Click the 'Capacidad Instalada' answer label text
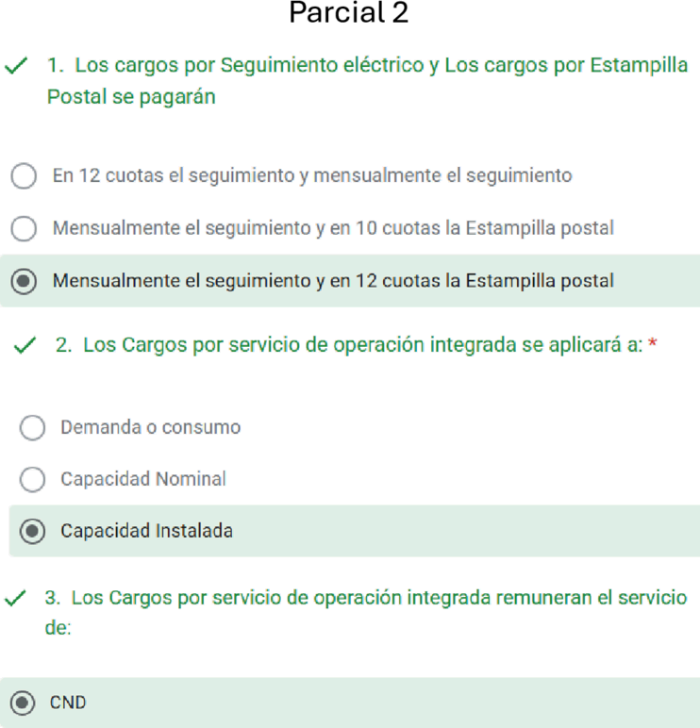Image resolution: width=700 pixels, height=728 pixels. (147, 531)
